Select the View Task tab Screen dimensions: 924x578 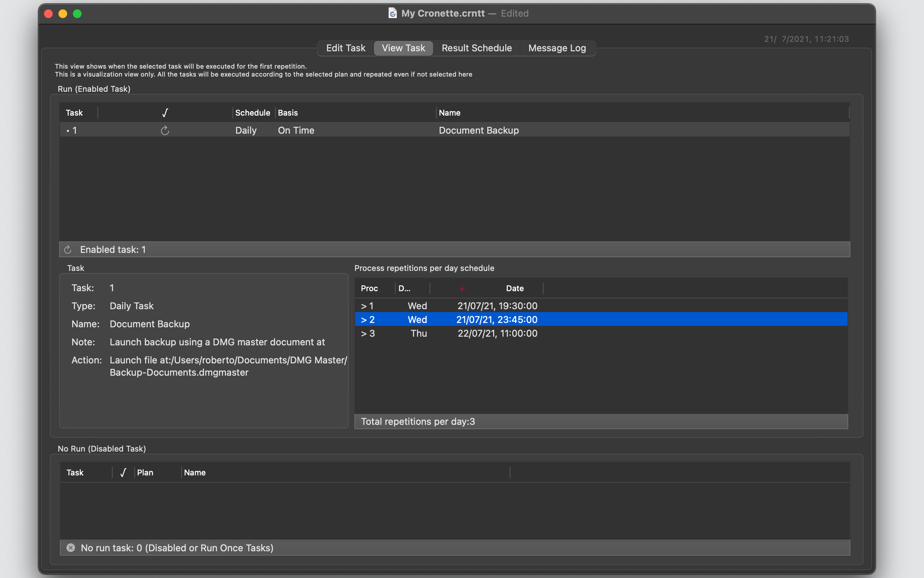403,48
